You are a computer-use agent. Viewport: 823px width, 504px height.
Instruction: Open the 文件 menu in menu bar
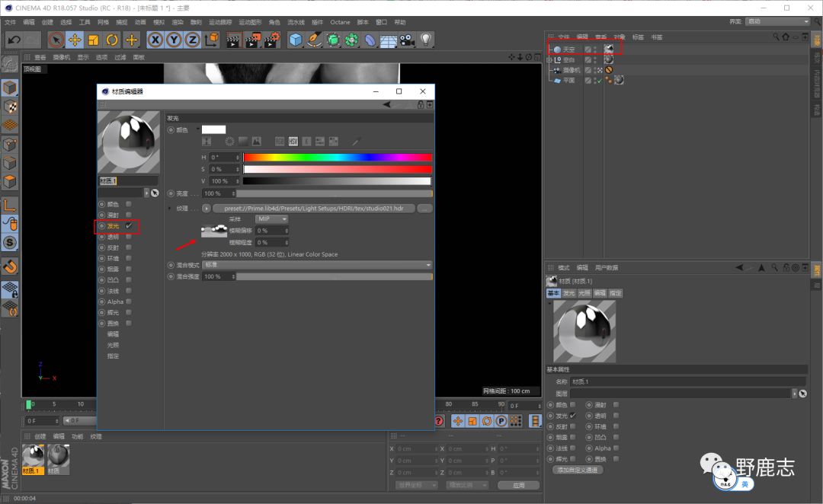10,22
